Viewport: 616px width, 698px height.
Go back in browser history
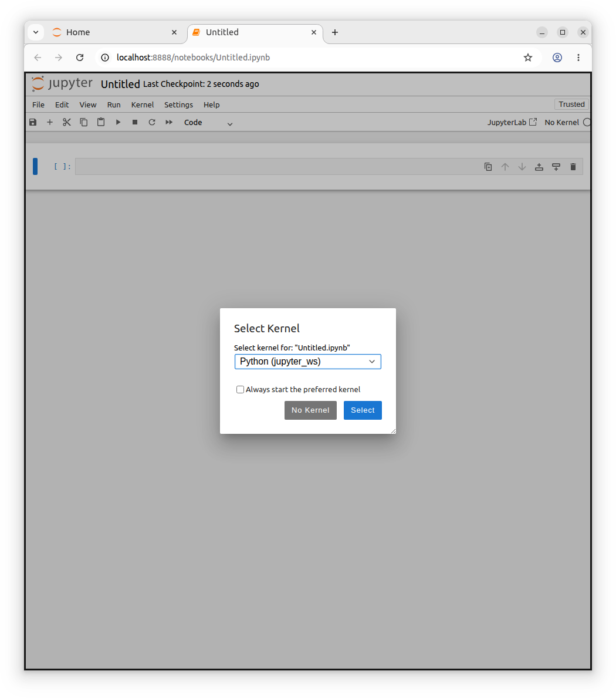(38, 58)
